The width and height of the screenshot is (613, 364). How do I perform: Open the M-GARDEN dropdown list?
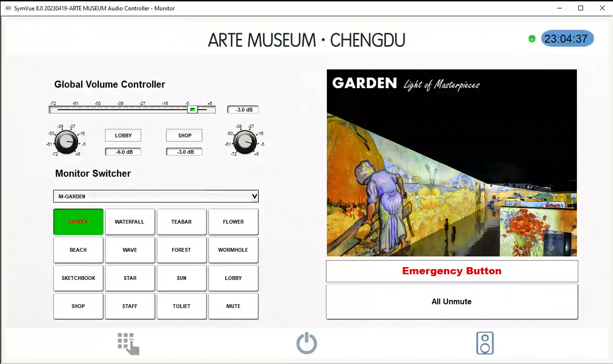coord(156,196)
